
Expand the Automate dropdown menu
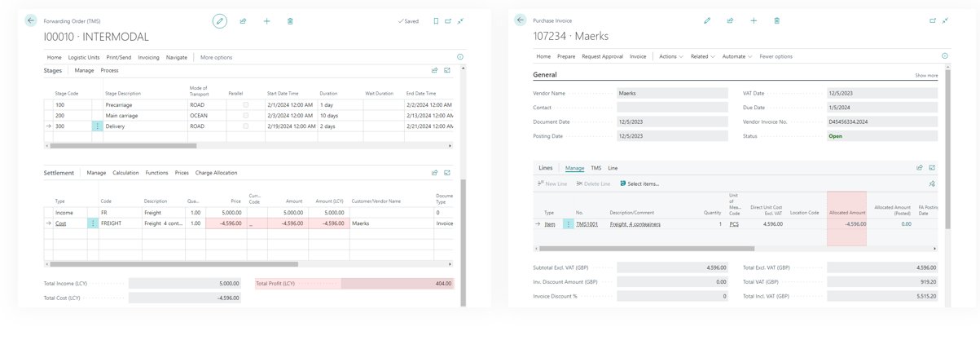click(736, 56)
